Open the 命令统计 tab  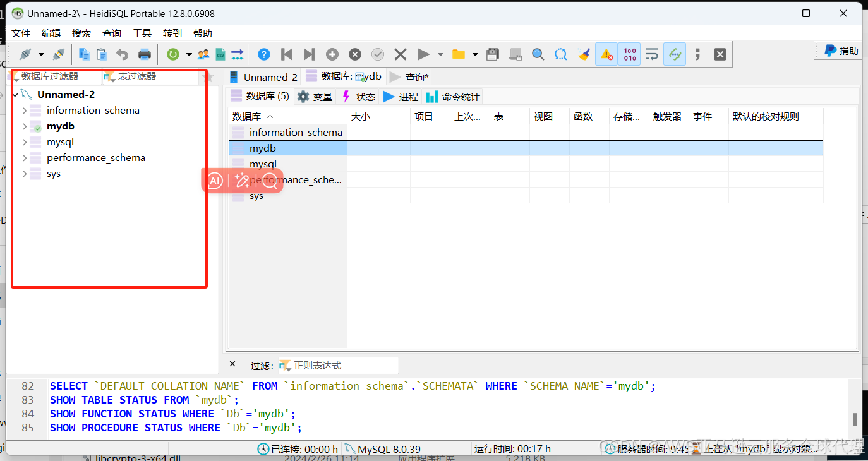(x=453, y=97)
